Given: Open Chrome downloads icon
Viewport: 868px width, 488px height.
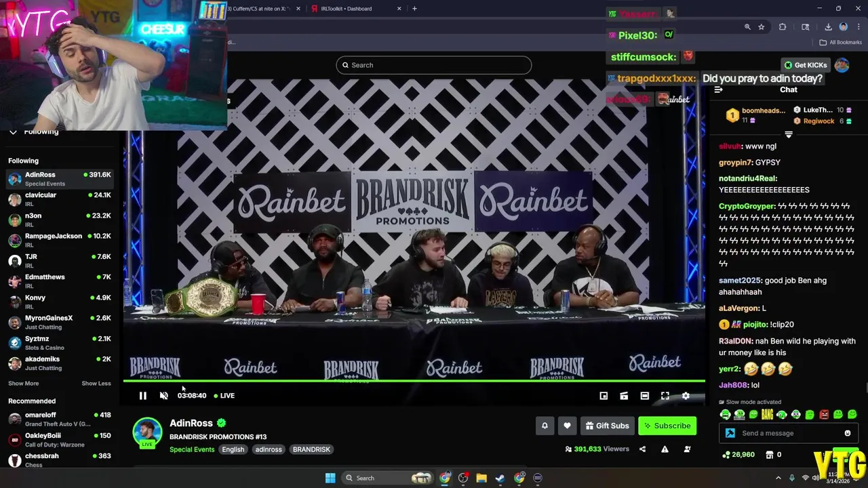Looking at the screenshot, I should click(828, 27).
